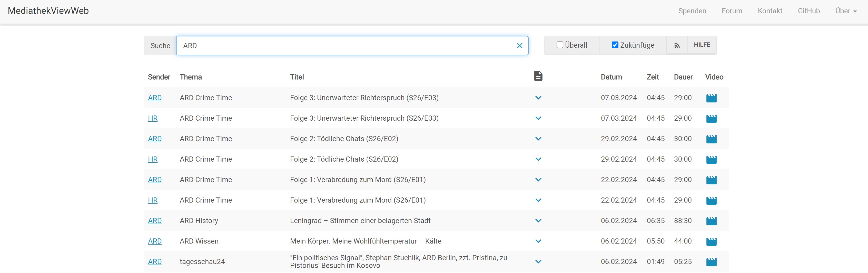Image resolution: width=868 pixels, height=273 pixels.
Task: Click the Thema column header
Action: [191, 77]
